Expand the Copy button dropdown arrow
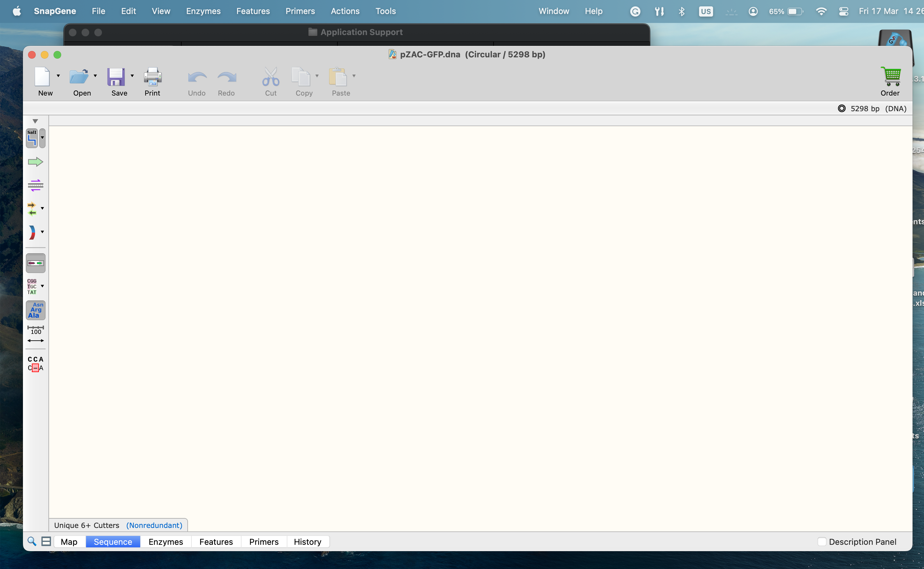This screenshot has width=924, height=569. pyautogui.click(x=317, y=76)
